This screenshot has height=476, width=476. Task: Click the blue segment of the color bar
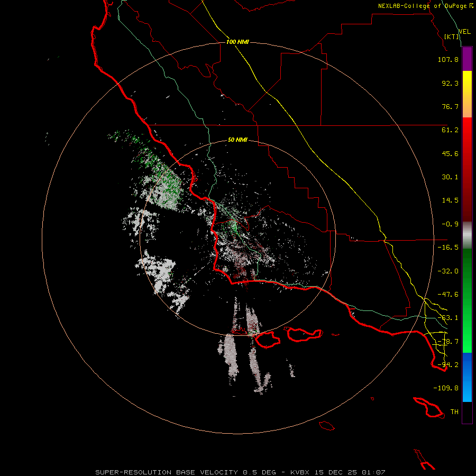[467, 377]
